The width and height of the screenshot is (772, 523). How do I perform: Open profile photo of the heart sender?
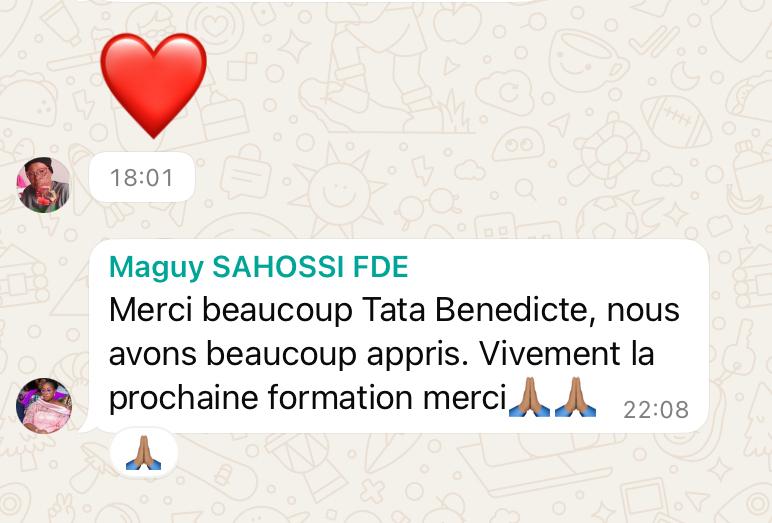point(44,185)
